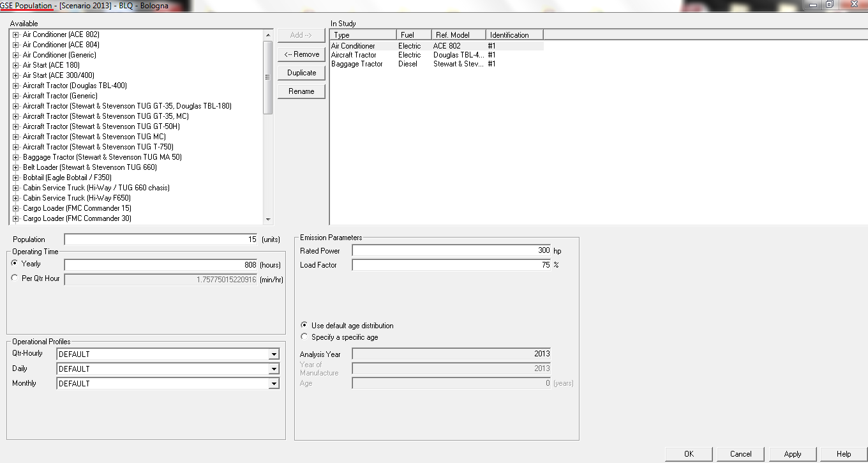Select Baggage Tractor row in In Study

437,64
